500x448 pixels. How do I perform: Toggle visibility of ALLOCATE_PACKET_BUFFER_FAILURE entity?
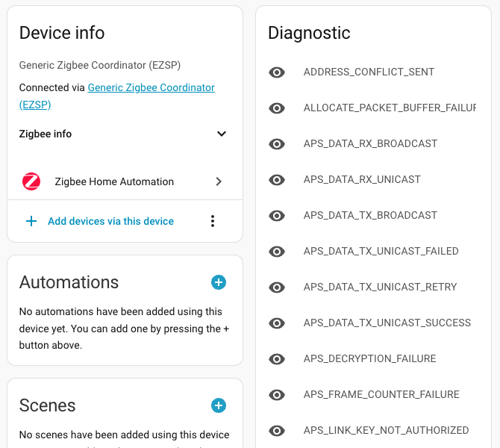point(277,108)
